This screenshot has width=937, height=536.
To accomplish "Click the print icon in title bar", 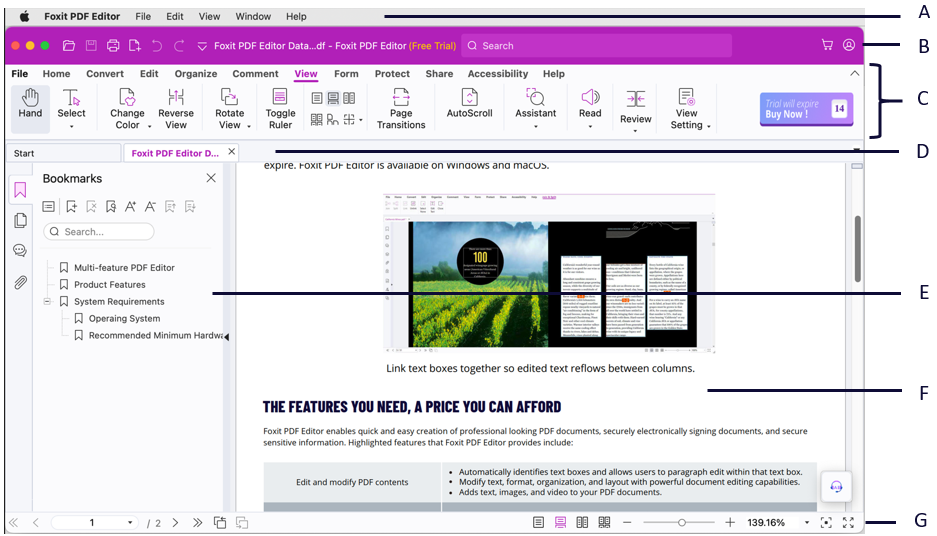I will click(113, 46).
